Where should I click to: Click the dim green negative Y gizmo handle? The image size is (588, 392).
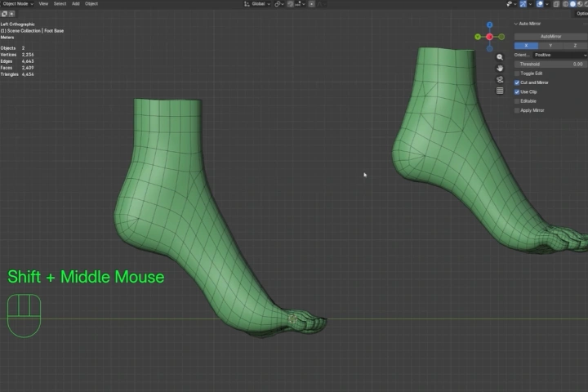501,37
